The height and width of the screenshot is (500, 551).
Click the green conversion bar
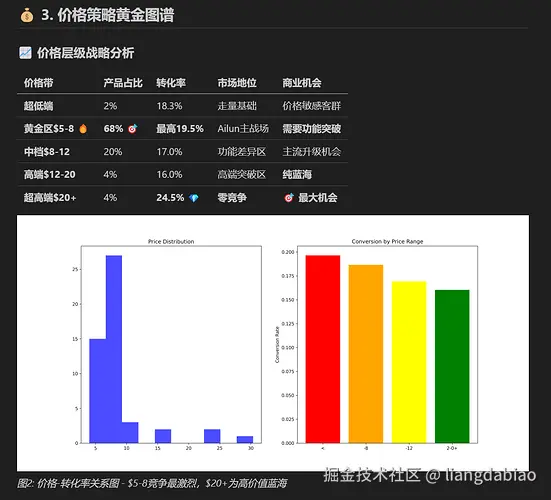tap(452, 366)
